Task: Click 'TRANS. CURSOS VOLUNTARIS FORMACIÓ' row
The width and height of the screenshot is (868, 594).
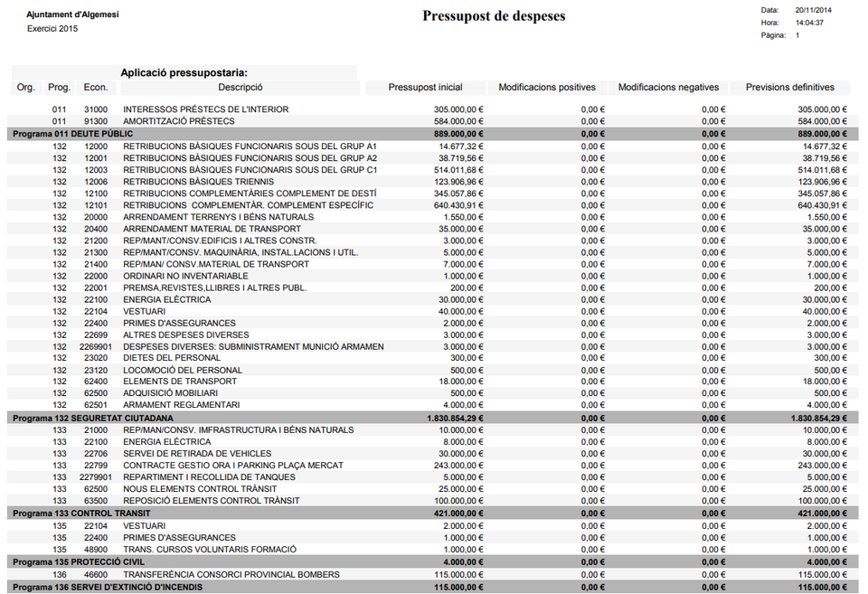Action: tap(433, 549)
